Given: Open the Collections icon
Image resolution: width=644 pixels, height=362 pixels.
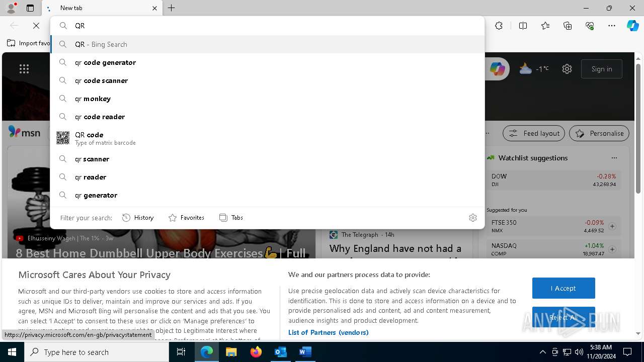Looking at the screenshot, I should point(568,26).
